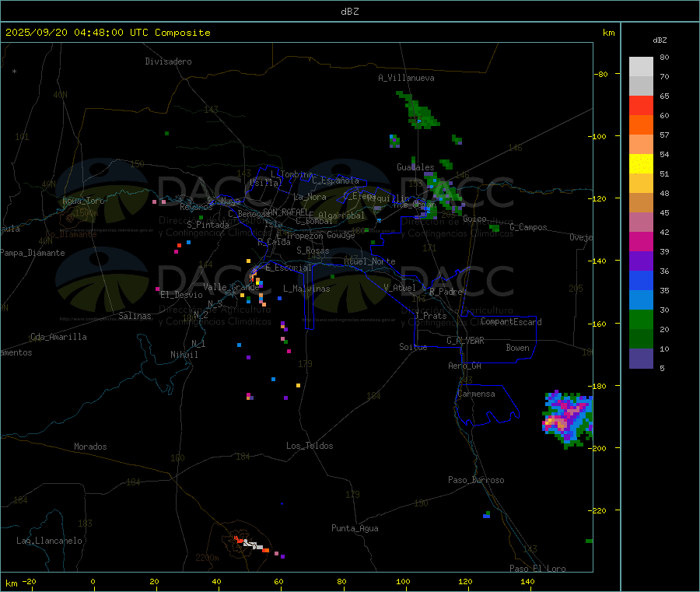700x592 pixels.
Task: Click the R_Padre location label
Action: point(446,292)
